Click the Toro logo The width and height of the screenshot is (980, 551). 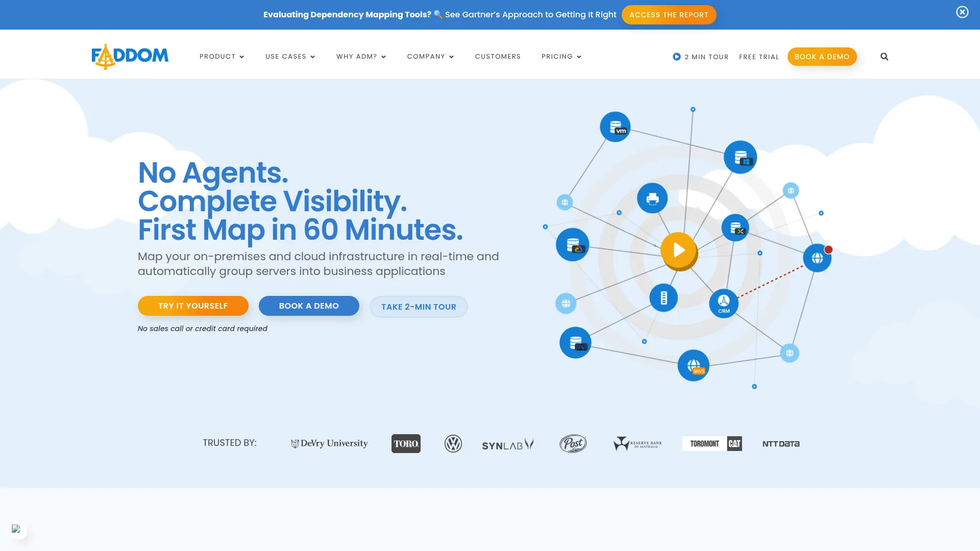pyautogui.click(x=406, y=443)
